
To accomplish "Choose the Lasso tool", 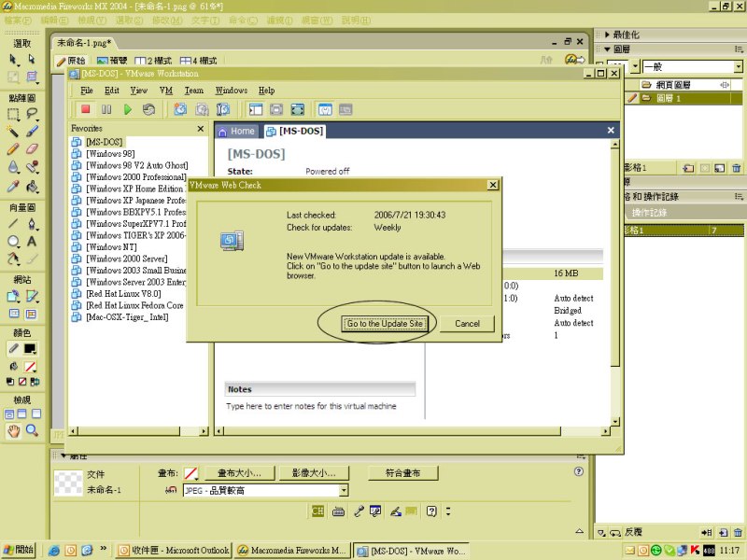I will (32, 114).
